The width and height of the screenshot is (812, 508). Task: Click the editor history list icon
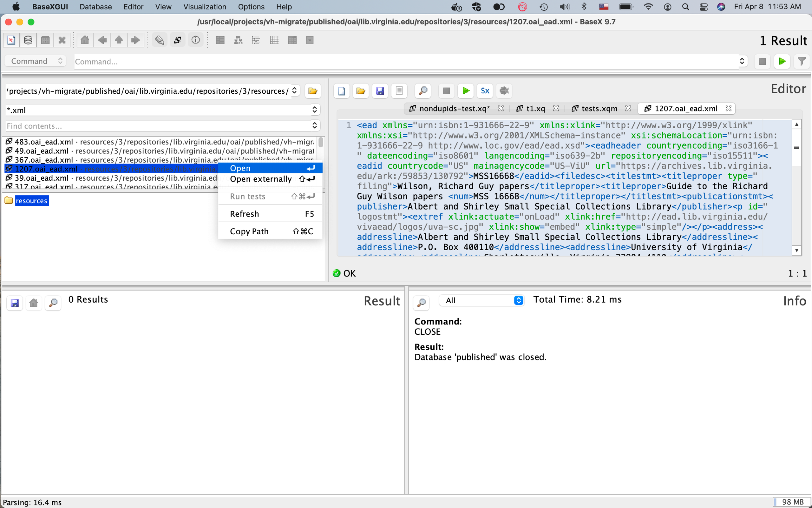coord(399,91)
